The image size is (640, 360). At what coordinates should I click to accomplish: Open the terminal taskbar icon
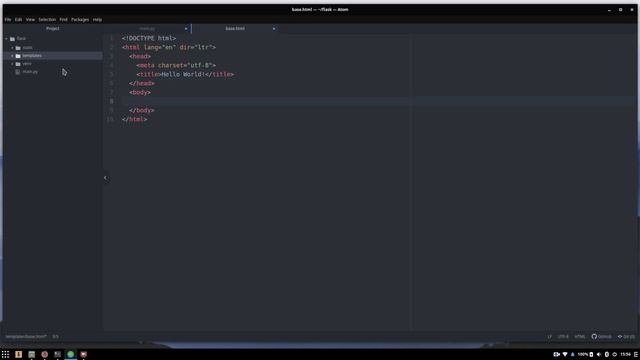[58, 354]
